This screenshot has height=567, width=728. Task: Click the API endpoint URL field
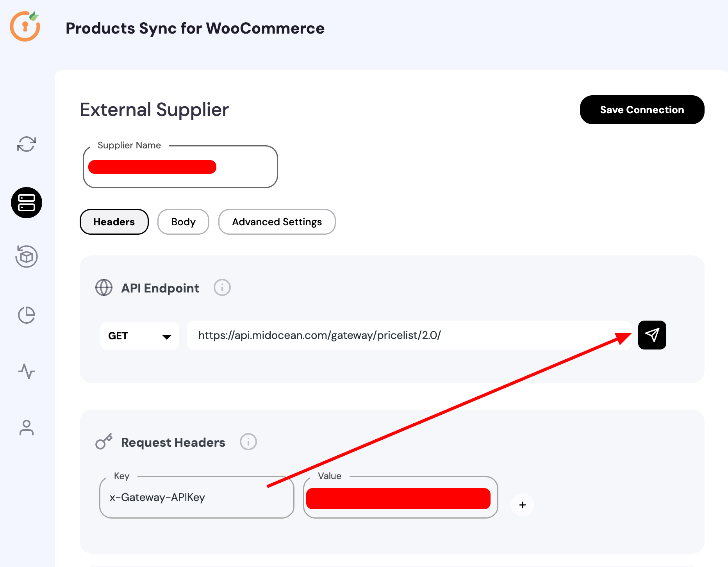click(409, 335)
